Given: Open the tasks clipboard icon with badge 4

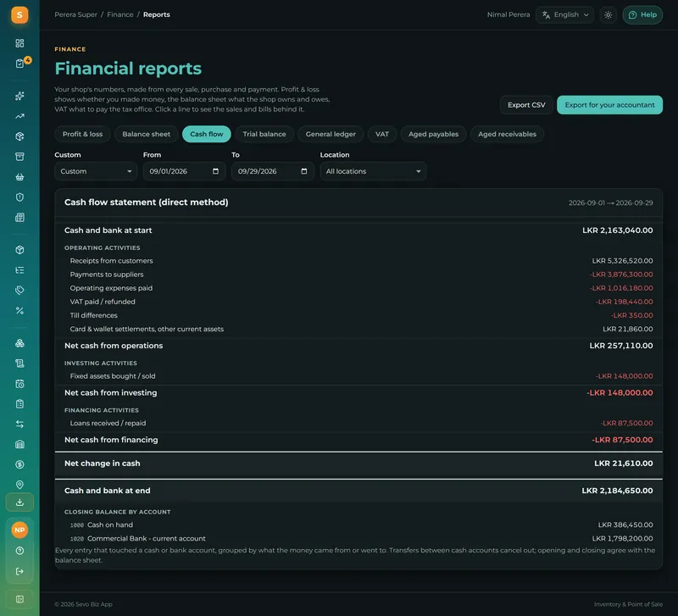Looking at the screenshot, I should pyautogui.click(x=19, y=64).
